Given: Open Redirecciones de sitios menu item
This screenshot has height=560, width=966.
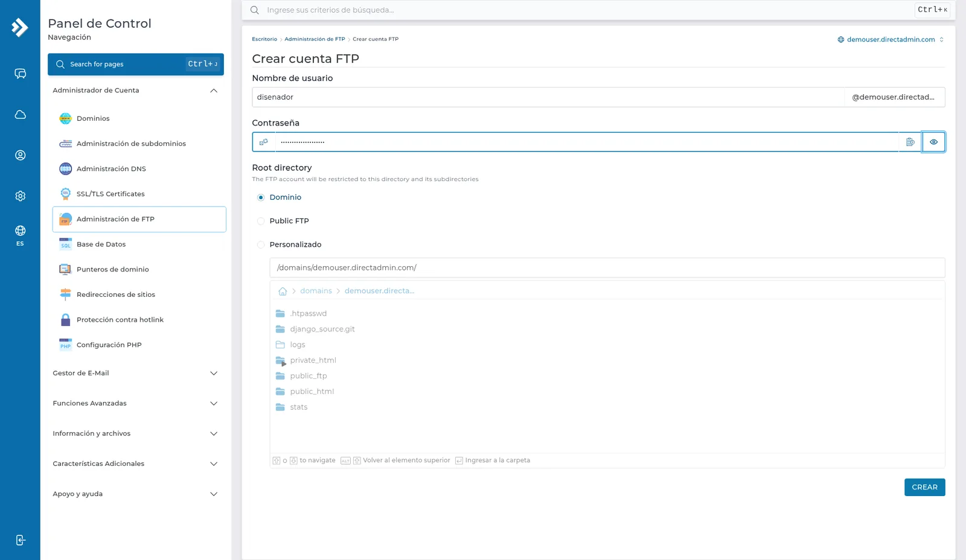Looking at the screenshot, I should 139,294.
